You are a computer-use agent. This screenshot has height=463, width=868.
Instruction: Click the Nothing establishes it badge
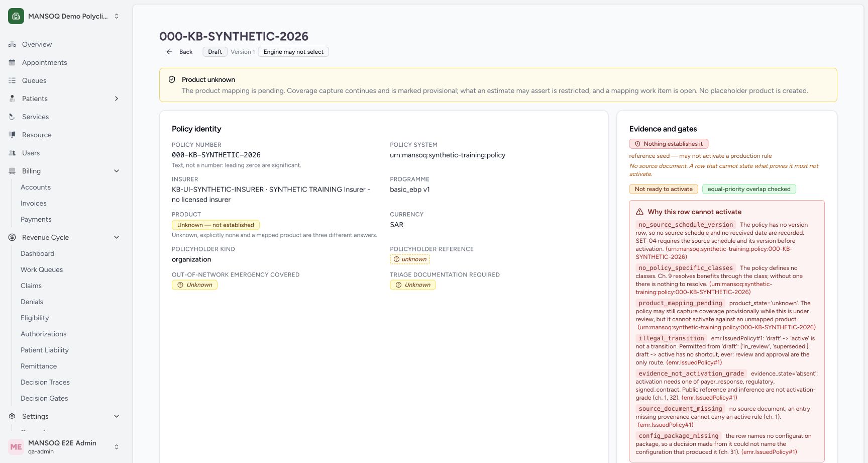669,144
